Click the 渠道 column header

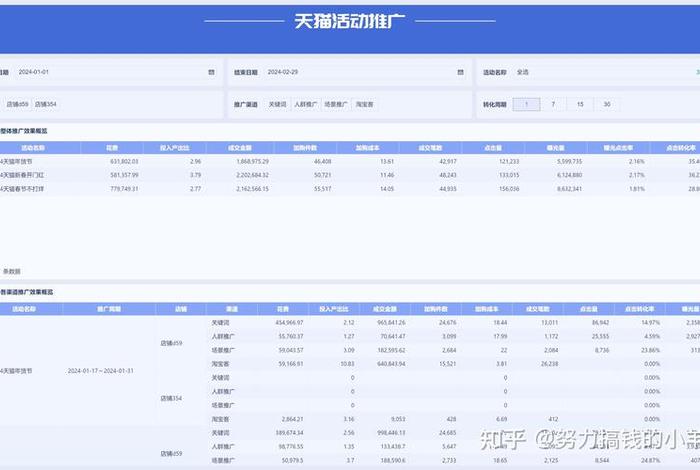click(232, 309)
